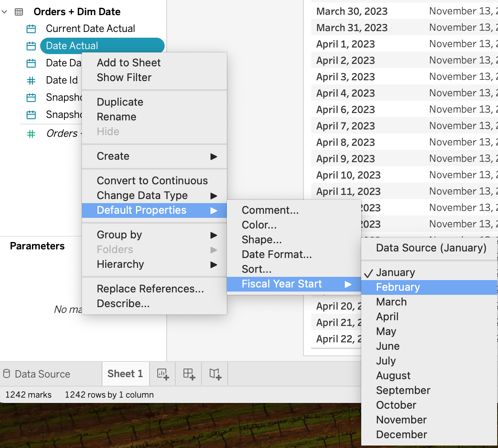Click the New Dashboard icon
The image size is (498, 448).
[x=189, y=374]
